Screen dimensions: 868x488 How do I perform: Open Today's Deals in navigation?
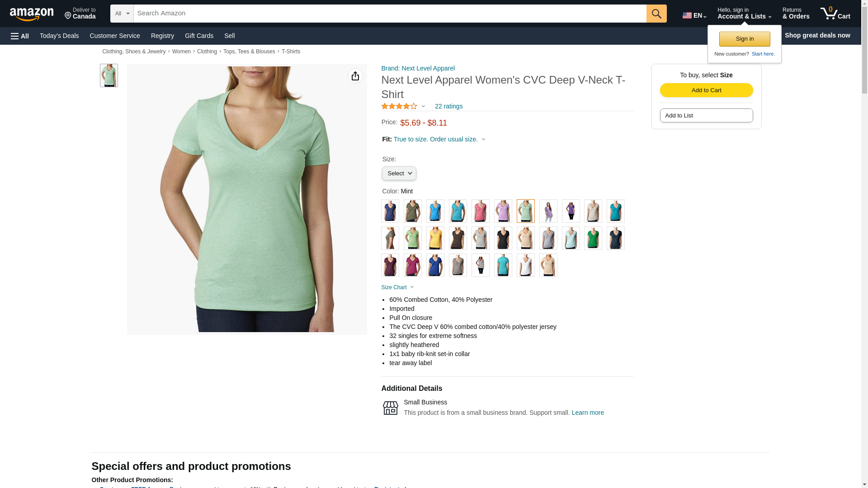[59, 36]
